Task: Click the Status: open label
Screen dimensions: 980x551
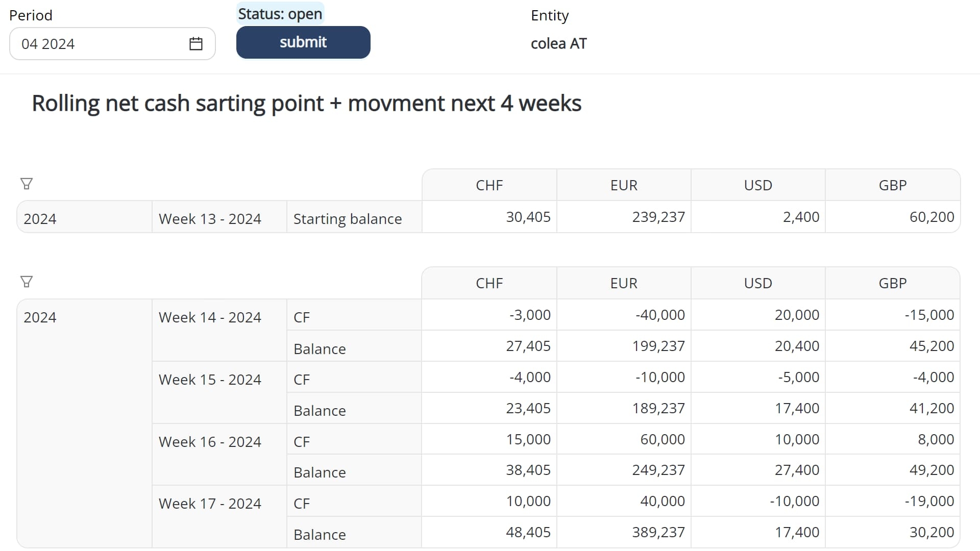Action: pyautogui.click(x=280, y=14)
